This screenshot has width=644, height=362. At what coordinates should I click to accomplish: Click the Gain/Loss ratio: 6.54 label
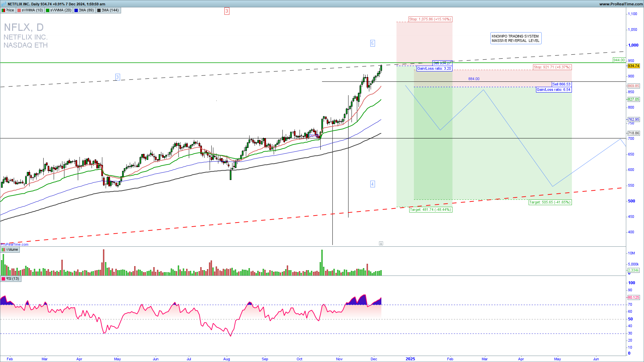pyautogui.click(x=553, y=89)
